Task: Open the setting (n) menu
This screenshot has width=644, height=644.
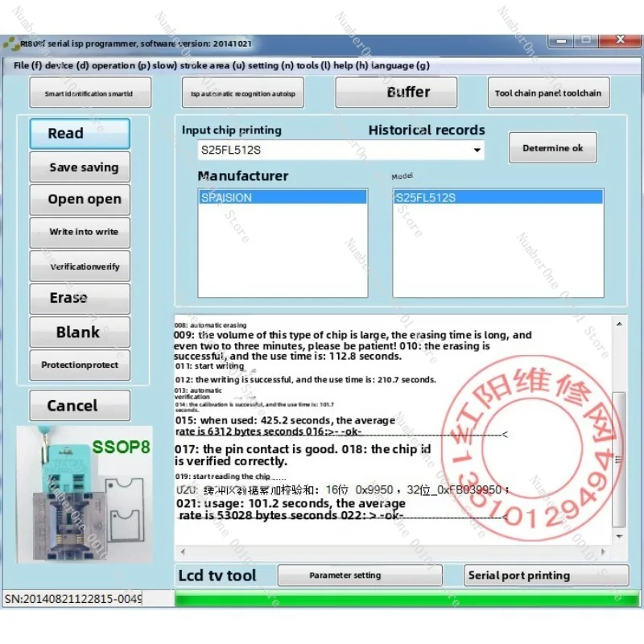Action: (x=270, y=66)
